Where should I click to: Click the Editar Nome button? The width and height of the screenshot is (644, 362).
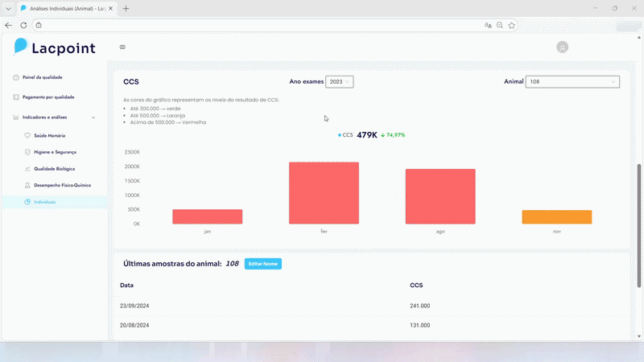click(262, 264)
